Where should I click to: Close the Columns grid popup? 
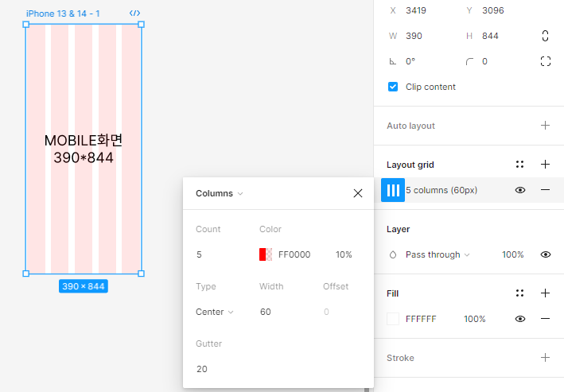coord(357,193)
